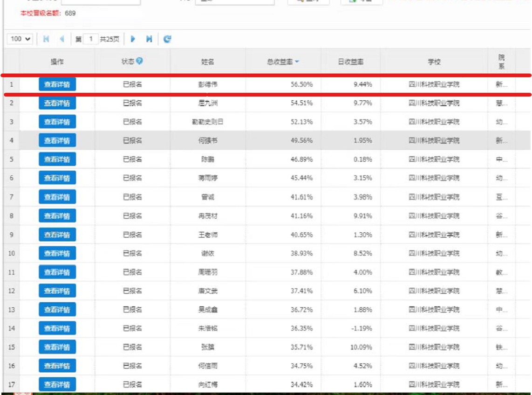Click the -1.19% daily return cell

pyautogui.click(x=361, y=328)
